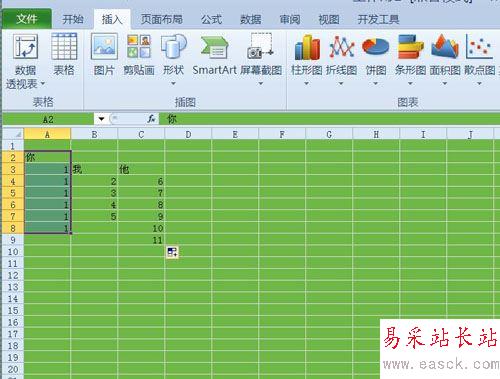Expand the 柱形图 dropdown arrow

point(306,83)
